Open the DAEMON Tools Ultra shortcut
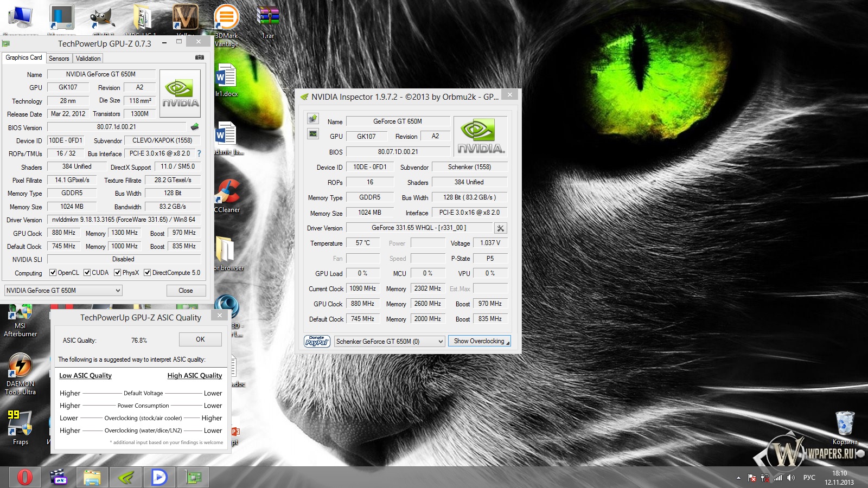 [21, 374]
